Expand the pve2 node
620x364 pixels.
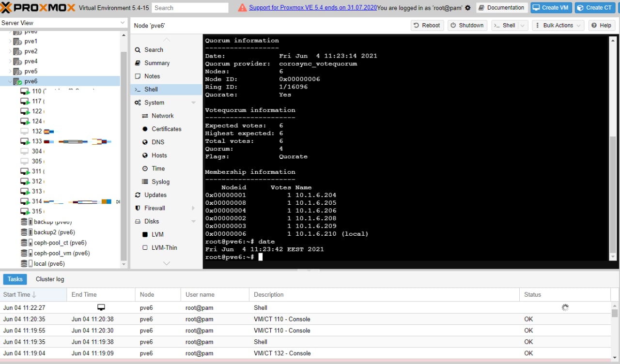coord(10,51)
